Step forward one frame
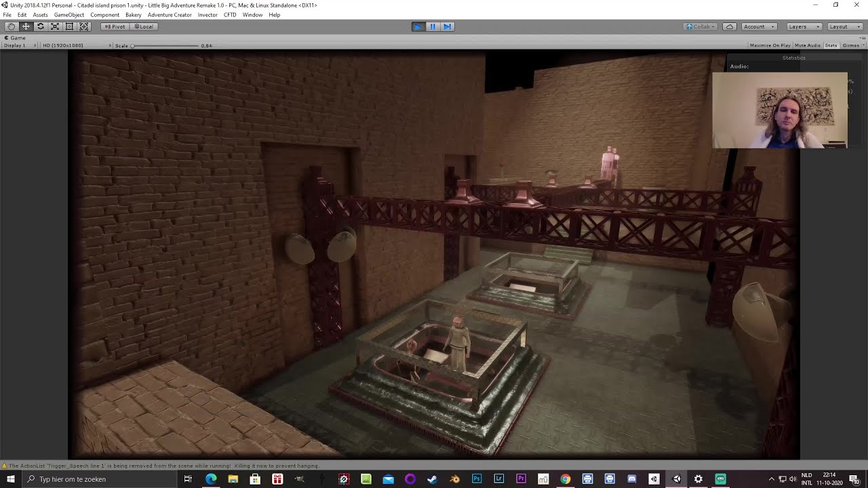The width and height of the screenshot is (868, 488). point(447,26)
